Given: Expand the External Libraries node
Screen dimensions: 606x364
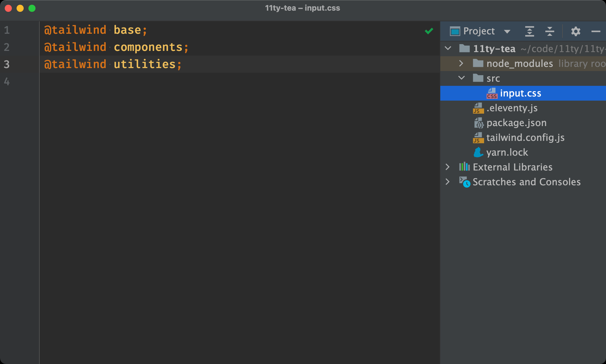Looking at the screenshot, I should (448, 167).
